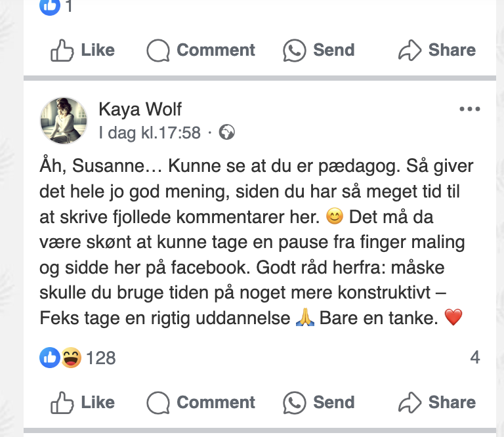Comment on the upper post

201,50
